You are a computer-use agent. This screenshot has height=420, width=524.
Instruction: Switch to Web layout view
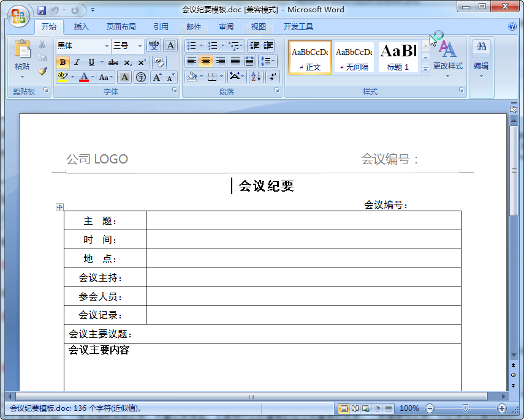point(366,408)
